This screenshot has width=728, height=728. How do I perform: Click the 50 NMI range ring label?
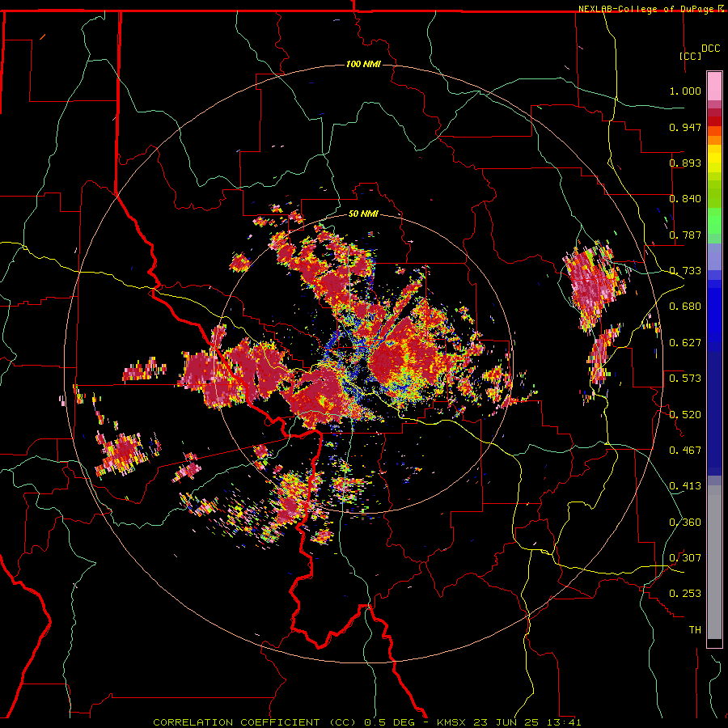(363, 214)
